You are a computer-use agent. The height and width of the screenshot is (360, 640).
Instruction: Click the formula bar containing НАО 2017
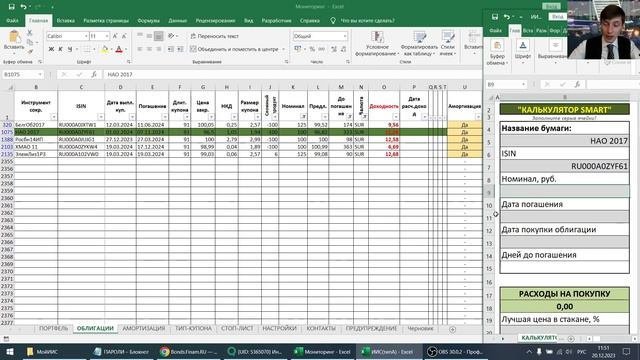(292, 74)
